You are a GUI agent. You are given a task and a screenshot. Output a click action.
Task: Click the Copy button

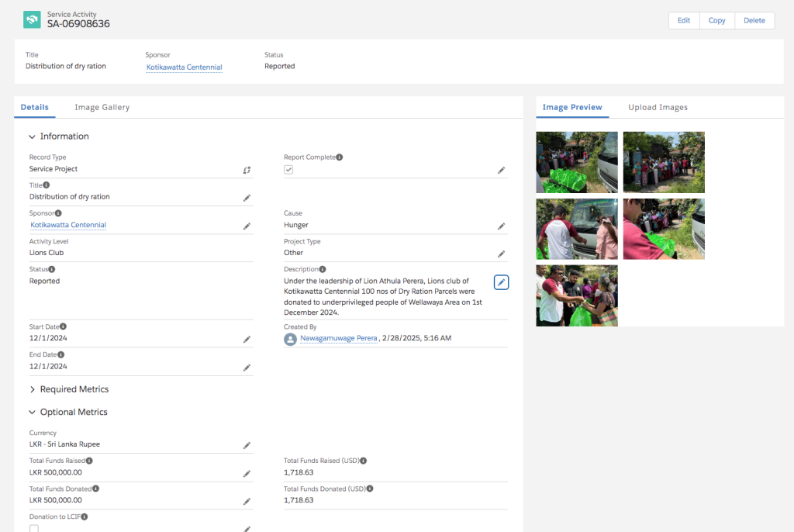(x=716, y=20)
